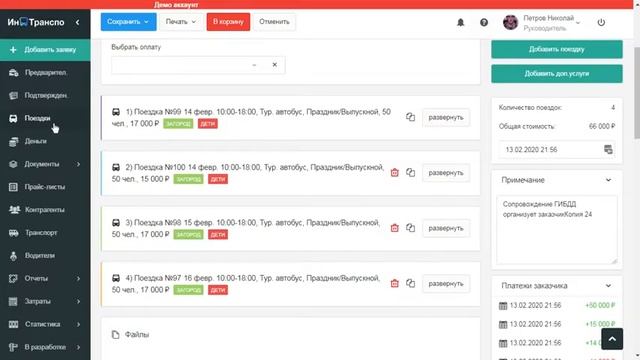The width and height of the screenshot is (640, 360).
Task: Open user menu chevron next to Петров Николай
Action: click(578, 23)
